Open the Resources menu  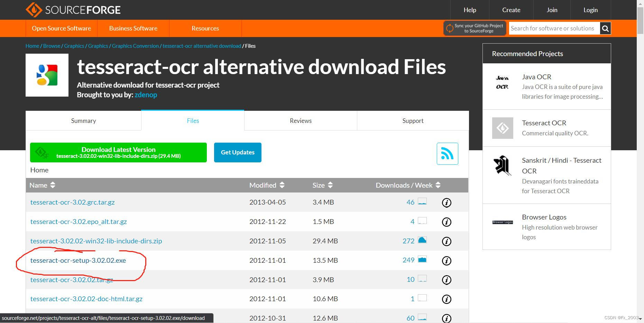(205, 28)
